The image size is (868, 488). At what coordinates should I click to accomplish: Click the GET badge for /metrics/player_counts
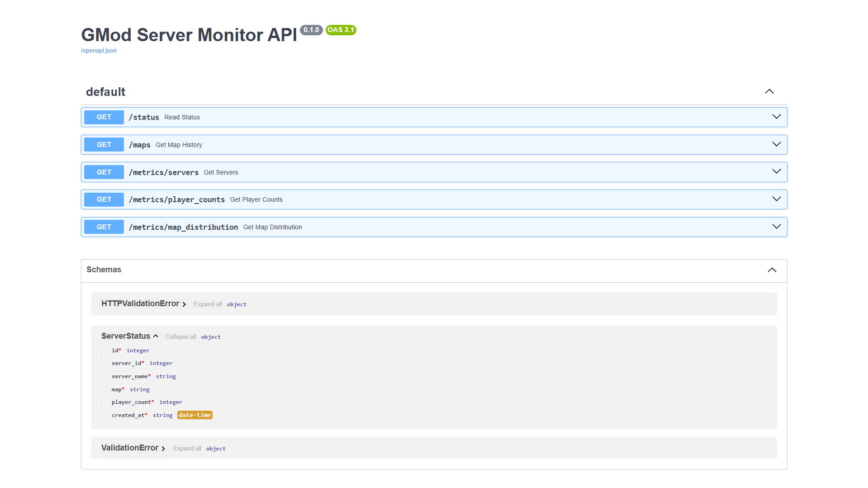click(104, 199)
